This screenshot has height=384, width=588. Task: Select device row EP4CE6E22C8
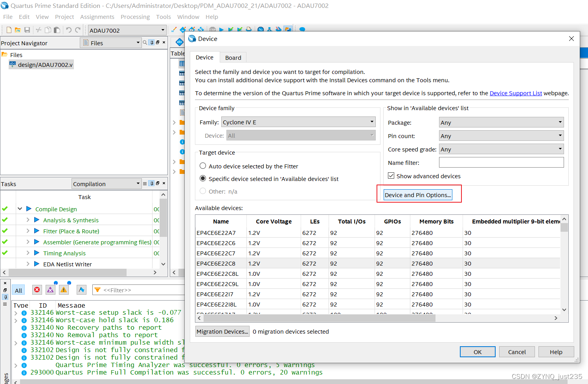click(x=377, y=263)
